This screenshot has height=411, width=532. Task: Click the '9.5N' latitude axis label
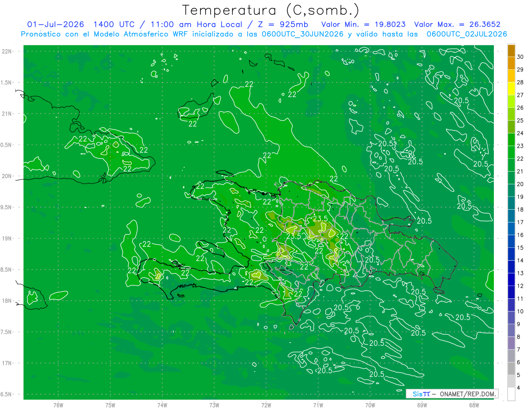click(6, 207)
